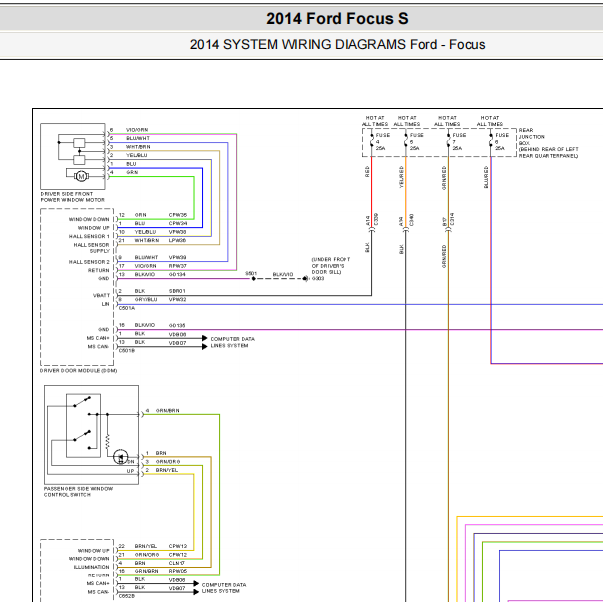Click connector label 'C652B' near bottom

coord(127,596)
